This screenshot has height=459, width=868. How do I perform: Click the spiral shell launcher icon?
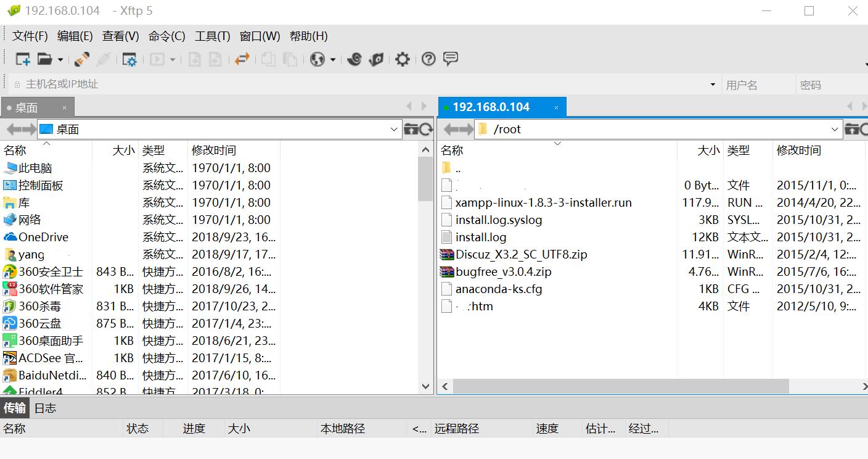click(x=354, y=59)
